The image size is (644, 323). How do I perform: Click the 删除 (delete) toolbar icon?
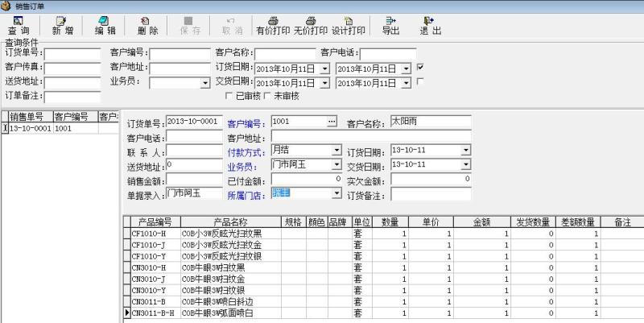[147, 25]
